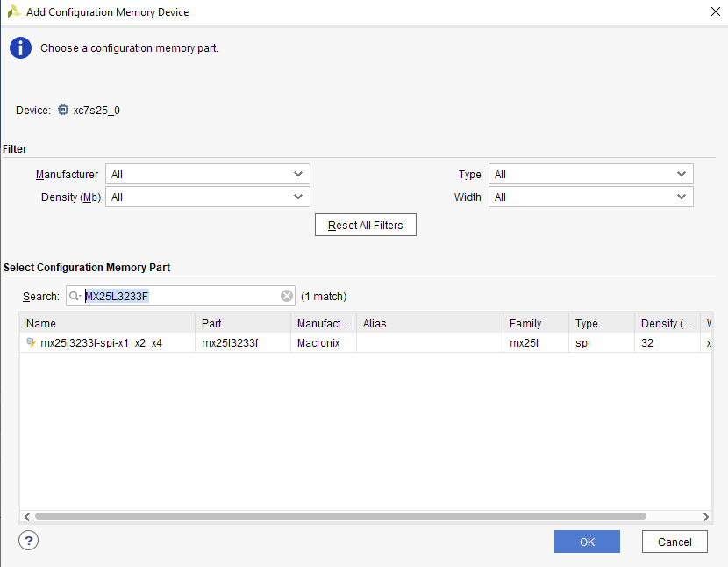
Task: Click the Family column header
Action: tap(534, 324)
